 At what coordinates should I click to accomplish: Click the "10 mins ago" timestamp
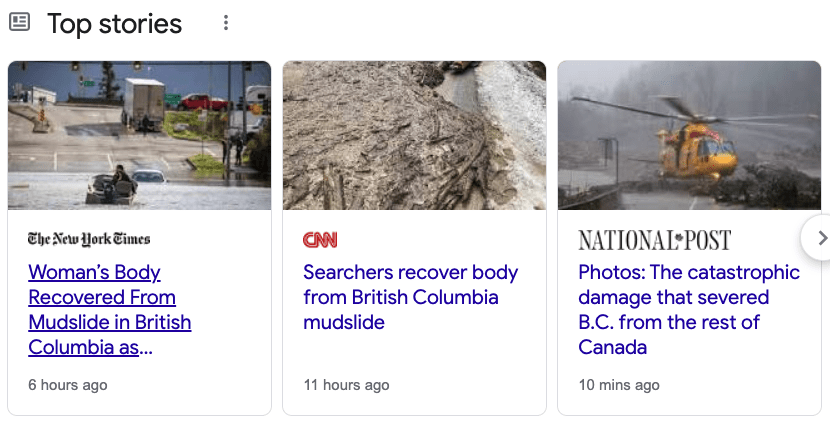point(619,385)
